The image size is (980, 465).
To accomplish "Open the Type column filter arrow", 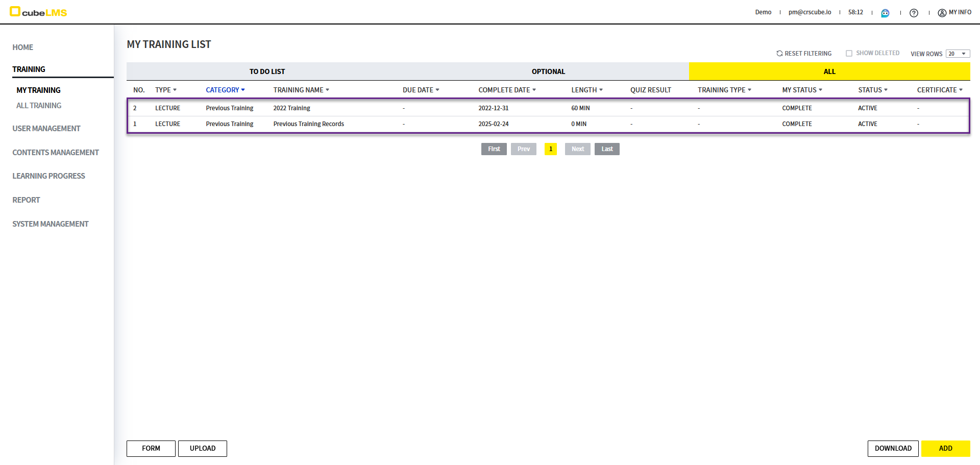I will 175,90.
